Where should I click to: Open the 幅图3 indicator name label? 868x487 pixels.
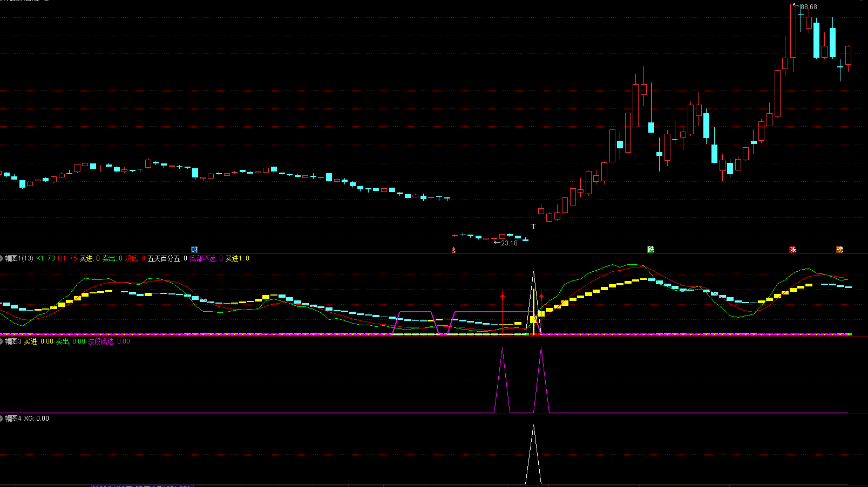(13, 341)
